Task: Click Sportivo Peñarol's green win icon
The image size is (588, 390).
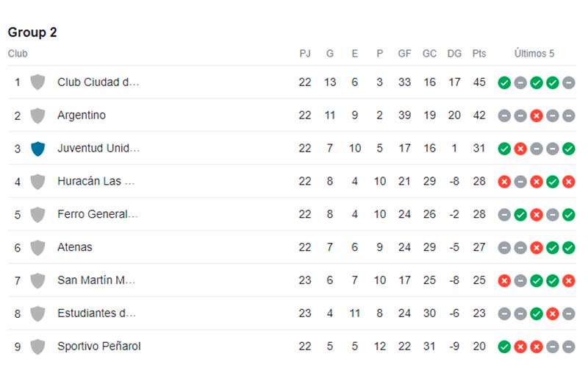Action: click(x=504, y=347)
